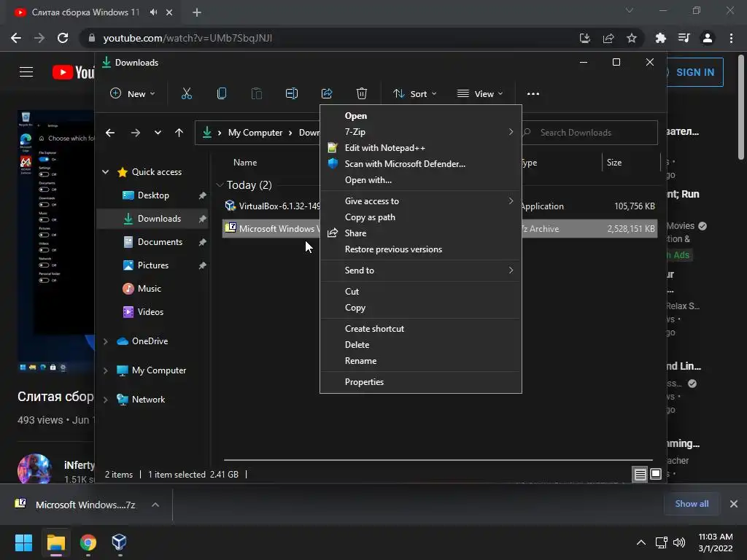The width and height of the screenshot is (747, 560).
Task: Open Chrome profile icon
Action: click(x=708, y=38)
